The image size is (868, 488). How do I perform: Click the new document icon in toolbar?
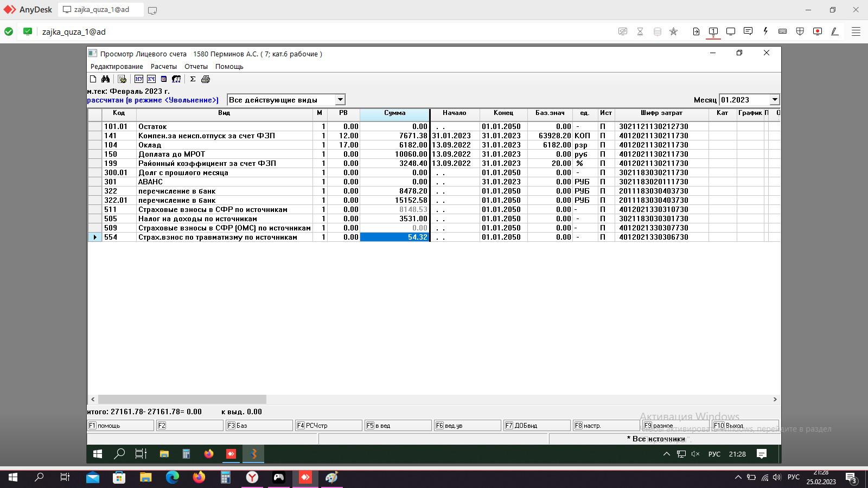tap(93, 79)
